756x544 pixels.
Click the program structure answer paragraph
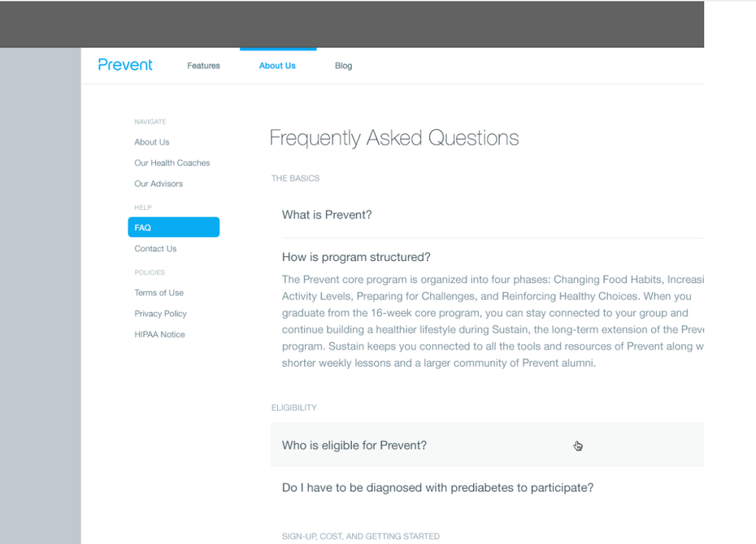click(x=493, y=321)
